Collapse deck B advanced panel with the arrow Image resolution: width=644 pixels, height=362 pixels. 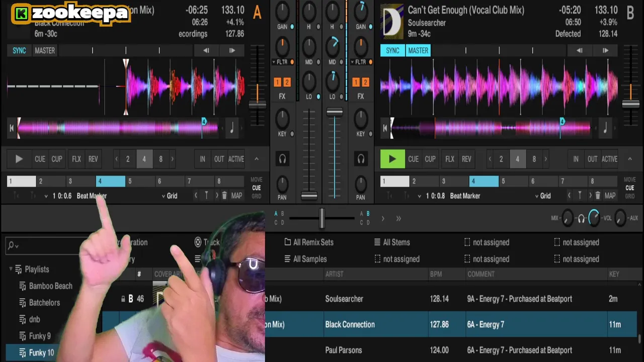629,159
